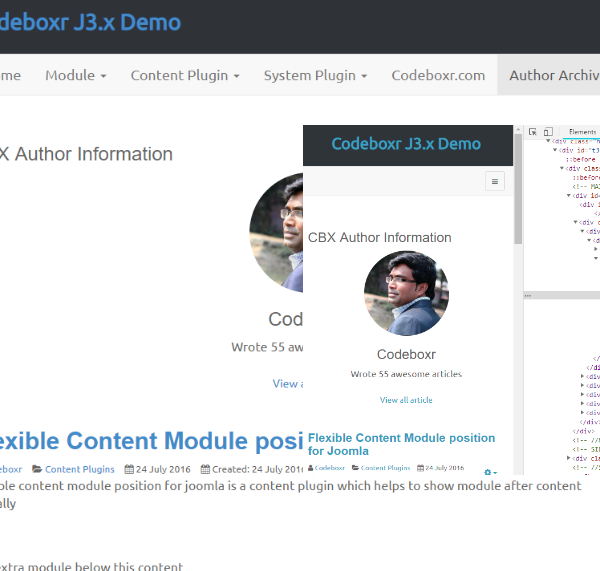Click the user icon beside small Codeboxr link
600x571 pixels.
[x=310, y=468]
